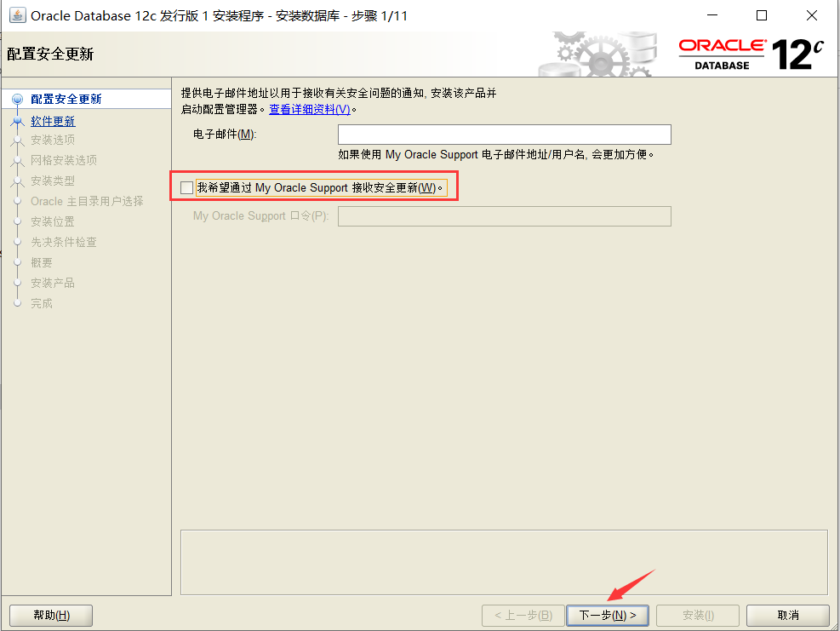840x631 pixels.
Task: Select the 先决条件检查 step
Action: (x=64, y=242)
